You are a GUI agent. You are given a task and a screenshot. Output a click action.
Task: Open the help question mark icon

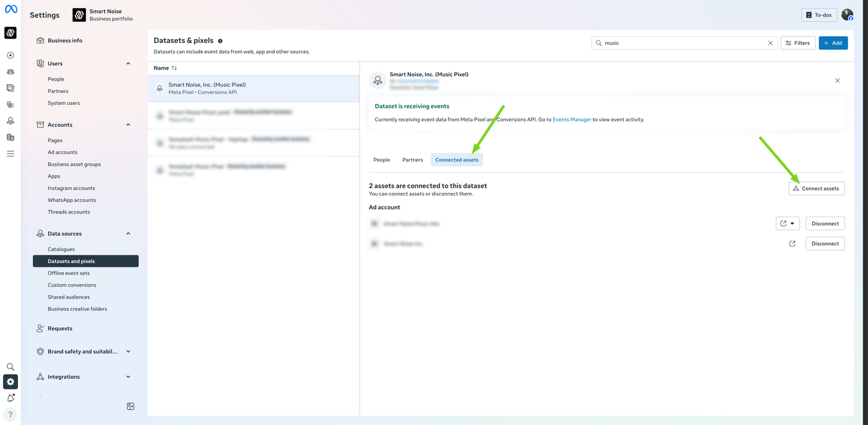point(11,414)
